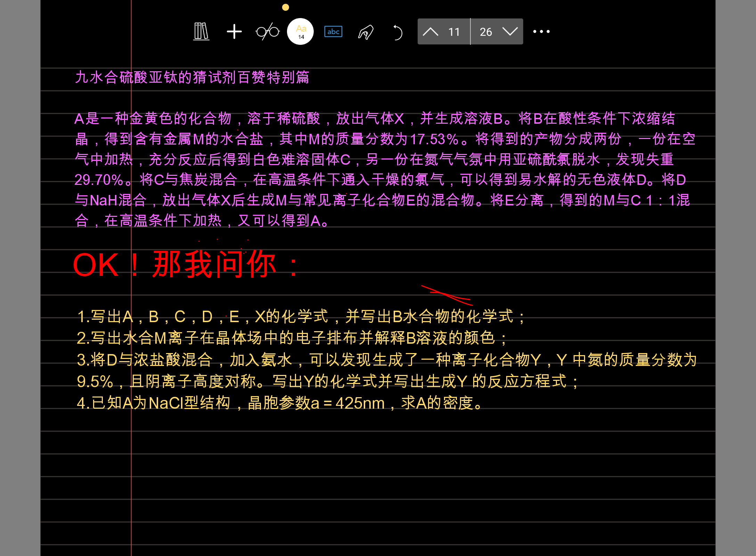Click the yellow dot above the toolbar
The width and height of the screenshot is (756, 556).
tap(286, 7)
